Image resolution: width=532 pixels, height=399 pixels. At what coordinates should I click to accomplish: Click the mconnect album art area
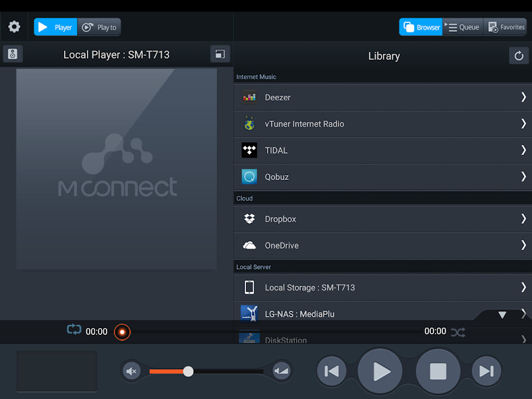(x=117, y=169)
